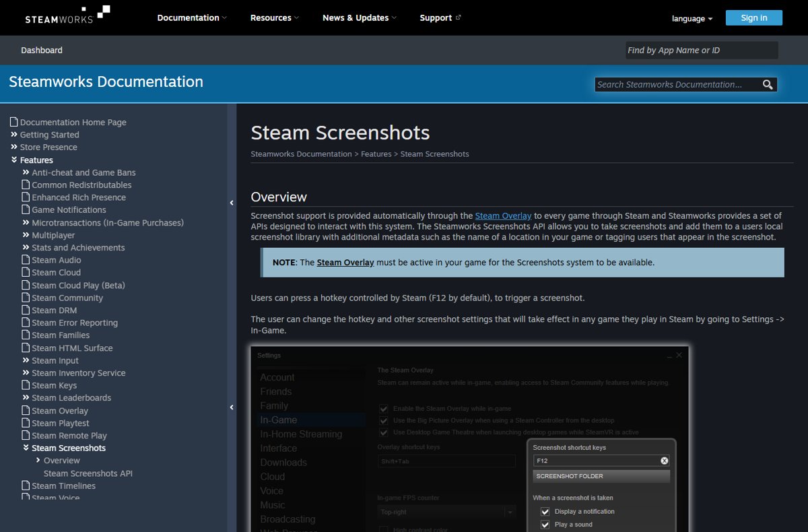Click the page icon beside Steam HTML Surface
This screenshot has width=808, height=532.
tap(26, 347)
